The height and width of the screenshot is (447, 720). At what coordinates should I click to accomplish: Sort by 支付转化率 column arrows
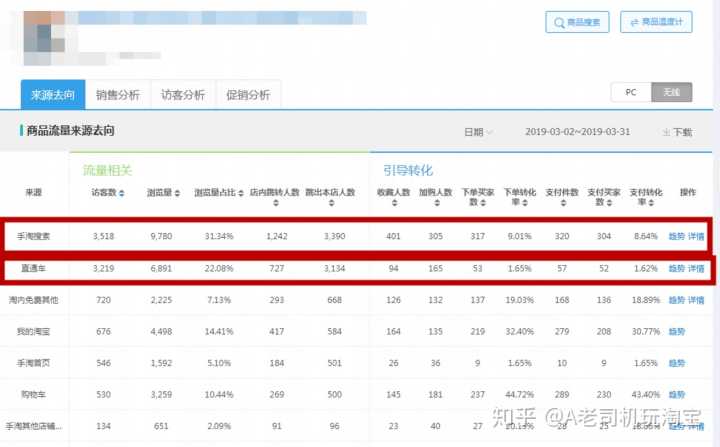651,203
